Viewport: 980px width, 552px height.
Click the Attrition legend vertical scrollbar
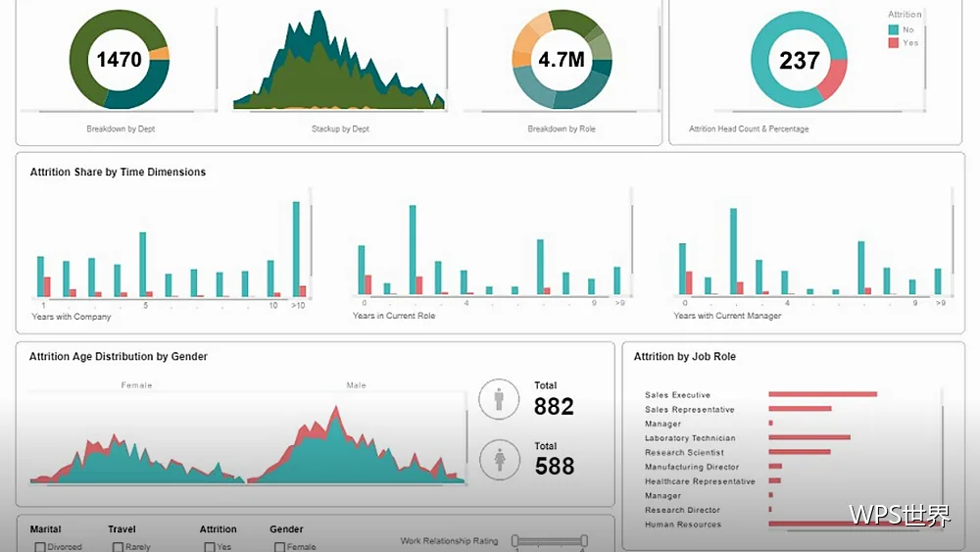pos(925,56)
